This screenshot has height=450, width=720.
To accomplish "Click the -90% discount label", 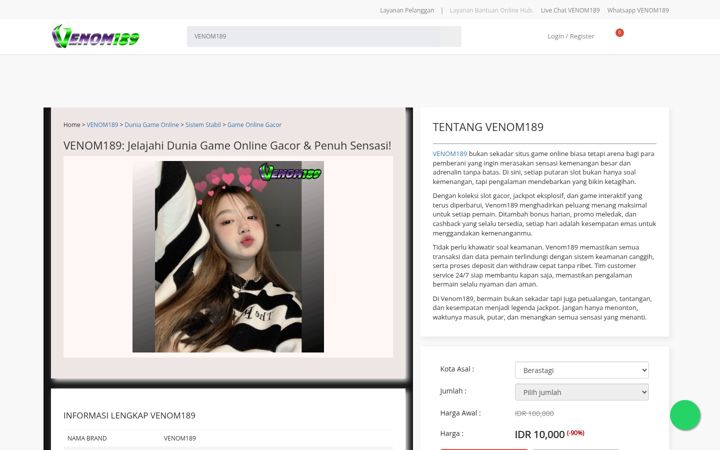I will 575,433.
